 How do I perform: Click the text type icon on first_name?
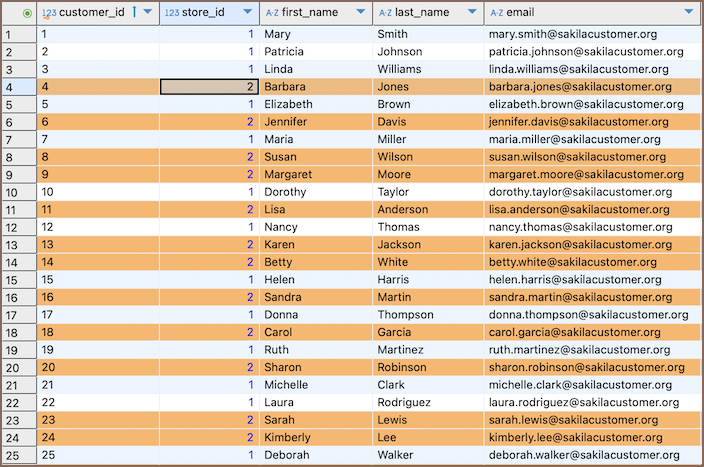(272, 13)
